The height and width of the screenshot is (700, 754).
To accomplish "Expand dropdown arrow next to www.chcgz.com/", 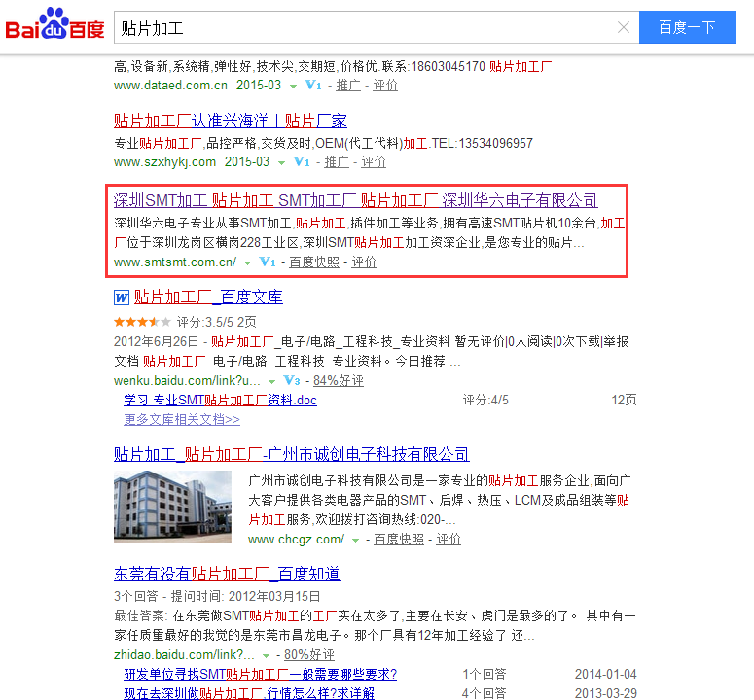I will pyautogui.click(x=355, y=541).
